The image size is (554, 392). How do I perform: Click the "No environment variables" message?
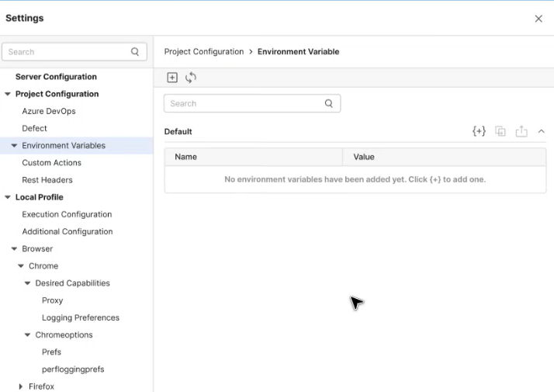pyautogui.click(x=355, y=179)
